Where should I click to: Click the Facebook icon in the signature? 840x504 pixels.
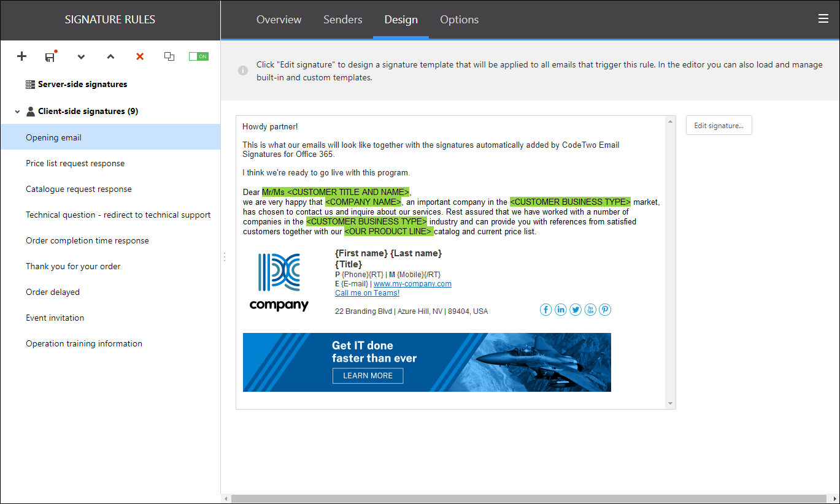point(545,310)
